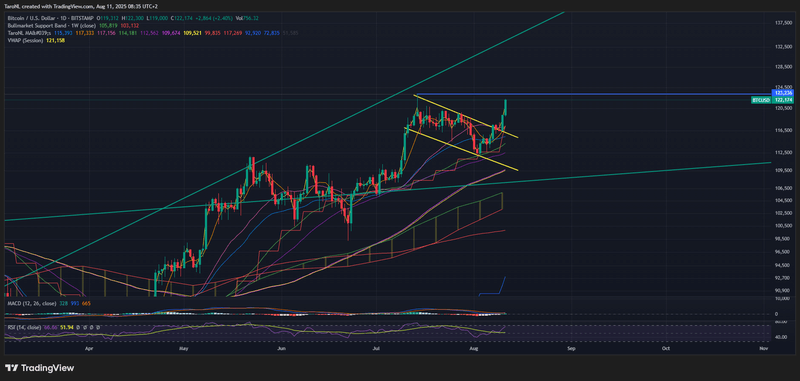This screenshot has height=381, width=800.
Task: Click the May label on time axis
Action: click(x=185, y=348)
